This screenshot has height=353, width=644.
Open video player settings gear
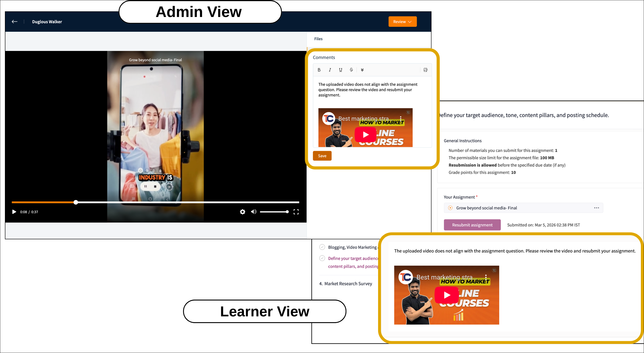pyautogui.click(x=242, y=212)
